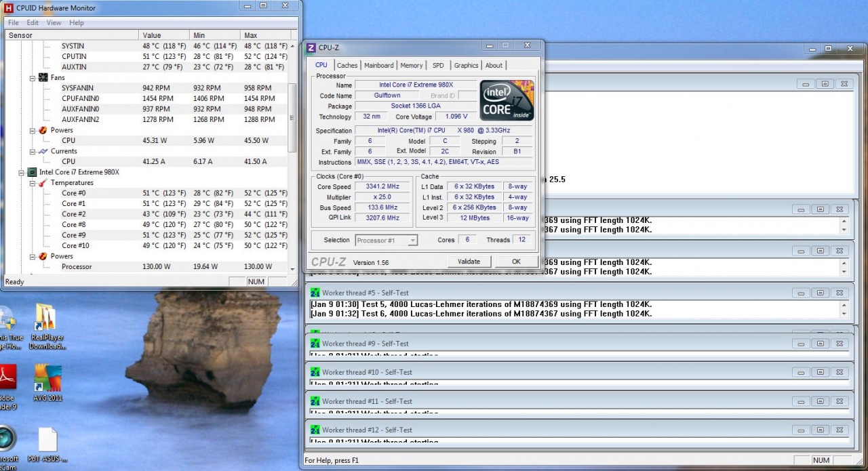The image size is (868, 471).
Task: Click Worker thread #11 Prime95 icon
Action: point(315,401)
